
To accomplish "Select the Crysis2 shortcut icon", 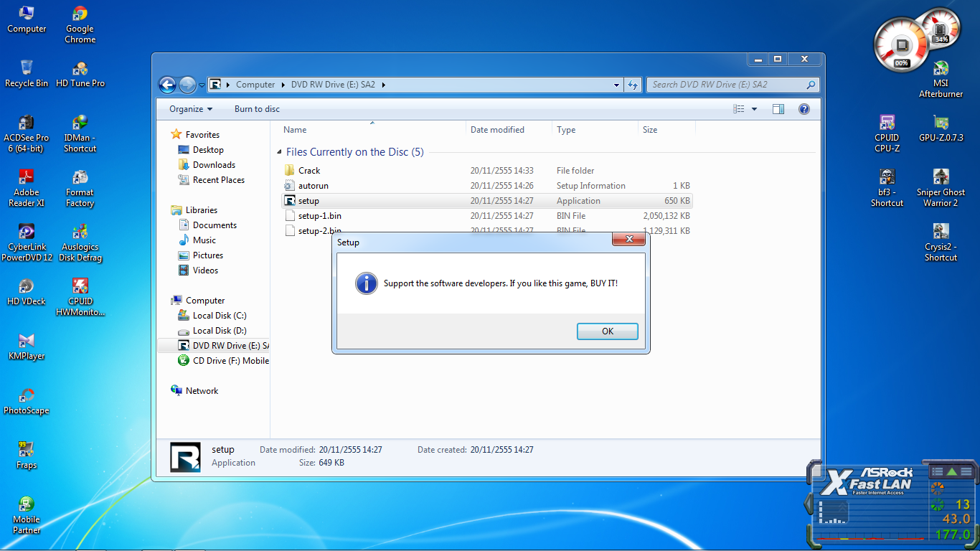I will click(x=941, y=242).
